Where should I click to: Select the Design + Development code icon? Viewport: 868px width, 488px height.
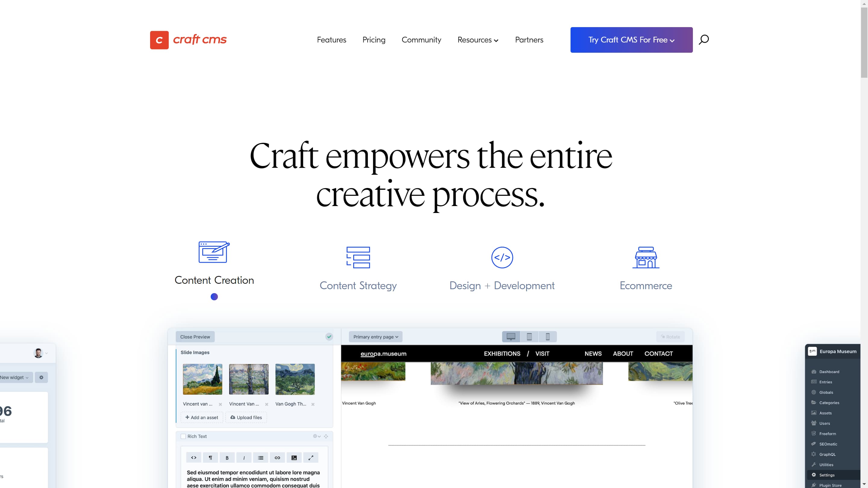click(502, 257)
